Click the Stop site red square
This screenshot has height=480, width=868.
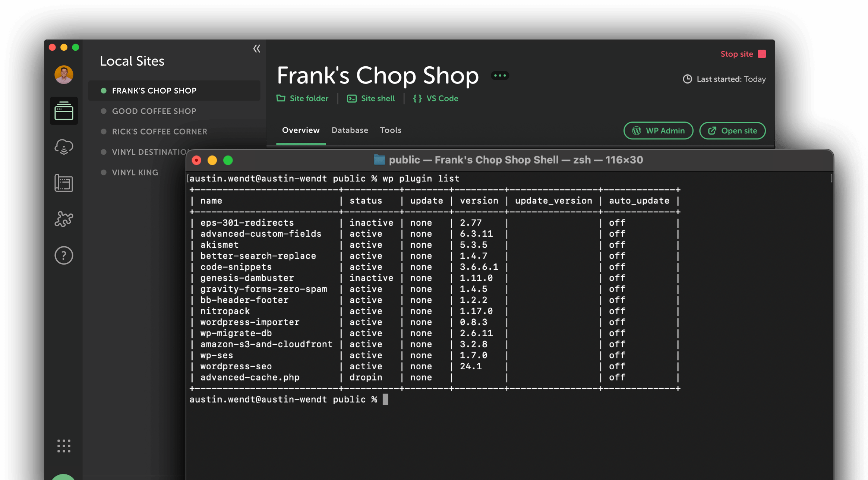762,54
